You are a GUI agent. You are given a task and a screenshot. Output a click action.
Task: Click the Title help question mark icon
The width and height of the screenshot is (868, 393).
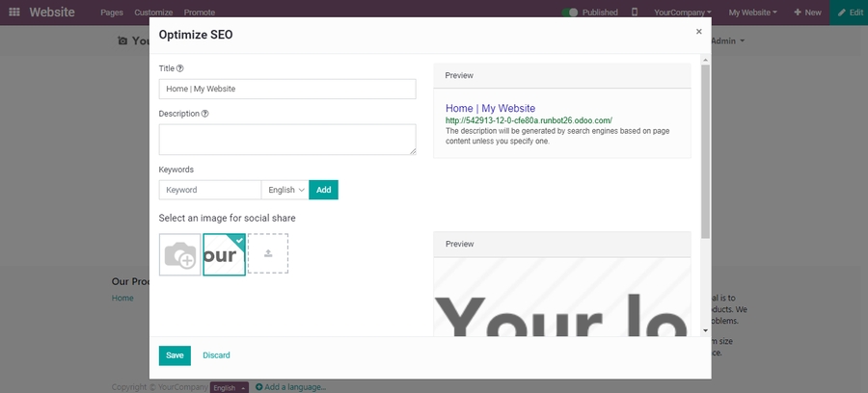pos(180,68)
